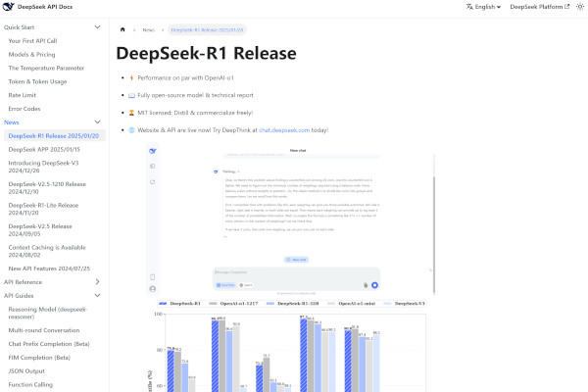
Task: Select the JSON Output guide
Action: [26, 371]
